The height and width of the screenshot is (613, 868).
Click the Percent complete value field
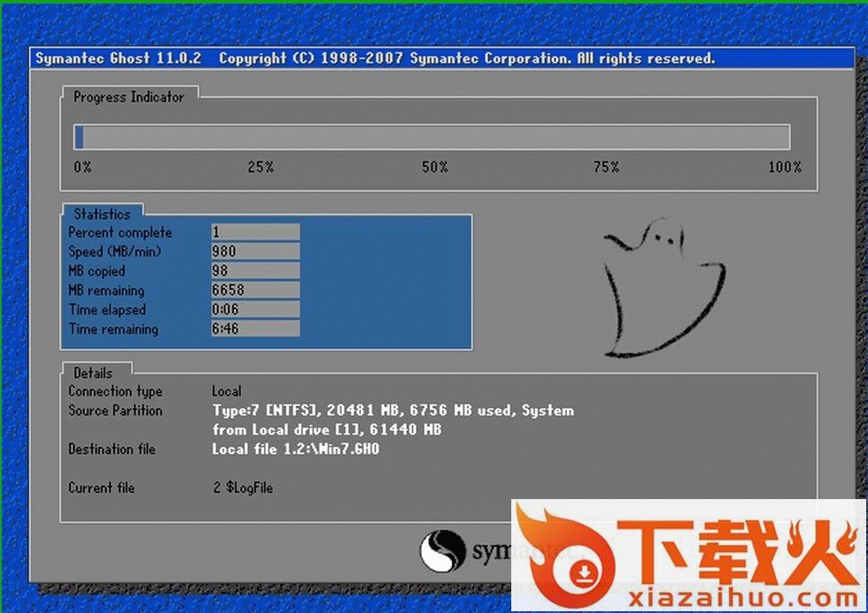point(255,232)
